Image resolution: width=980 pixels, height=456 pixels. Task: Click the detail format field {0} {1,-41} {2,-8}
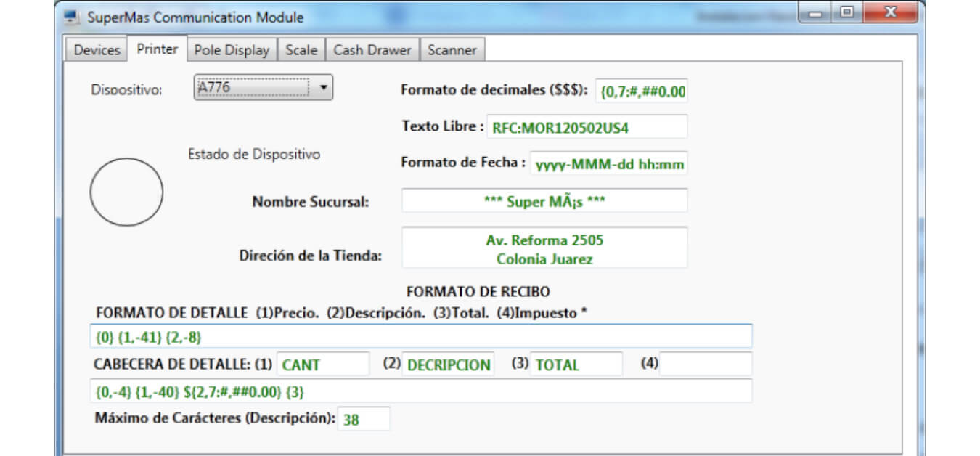click(421, 336)
